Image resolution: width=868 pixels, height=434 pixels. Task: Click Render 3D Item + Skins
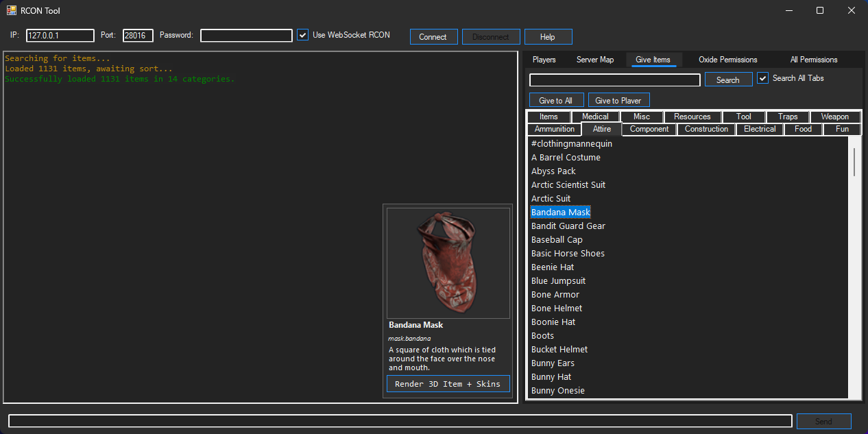tap(448, 383)
